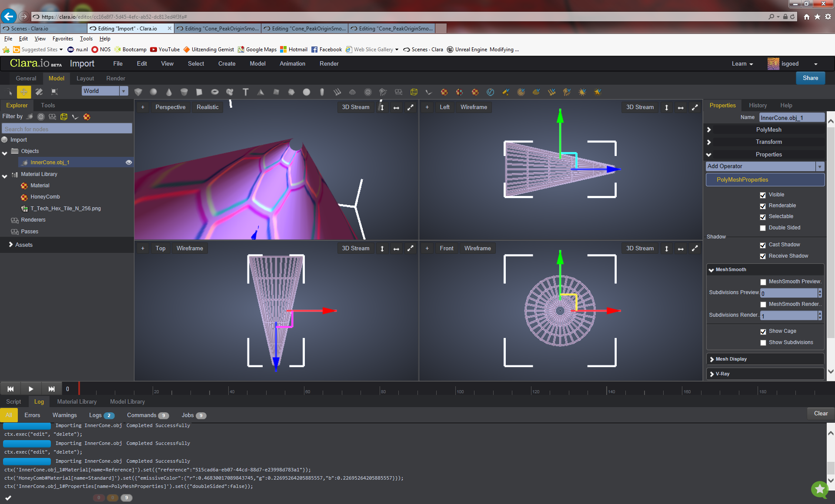Viewport: 835px width, 504px height.
Task: Uncheck Cast Shadow
Action: click(763, 245)
